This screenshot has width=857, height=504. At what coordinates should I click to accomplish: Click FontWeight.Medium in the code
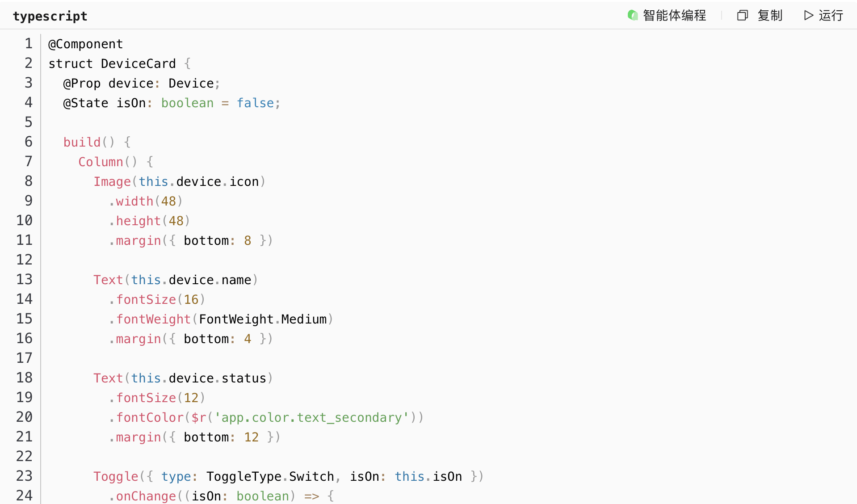(263, 319)
